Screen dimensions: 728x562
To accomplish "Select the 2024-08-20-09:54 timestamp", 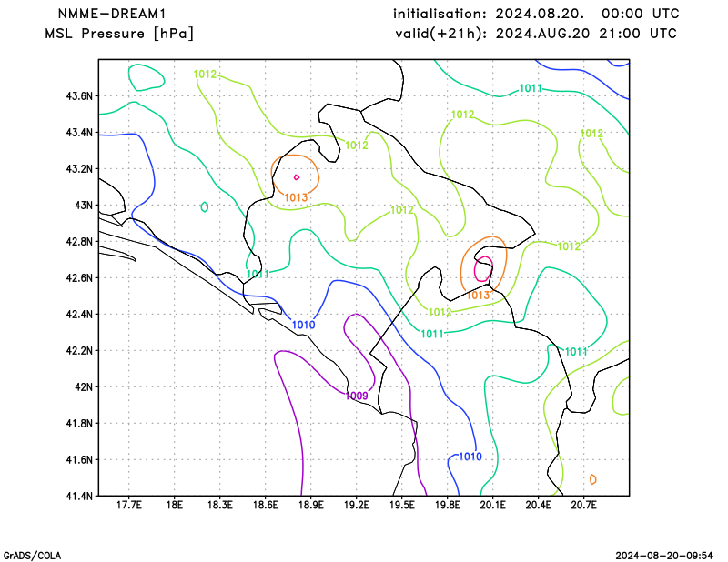I will [664, 556].
